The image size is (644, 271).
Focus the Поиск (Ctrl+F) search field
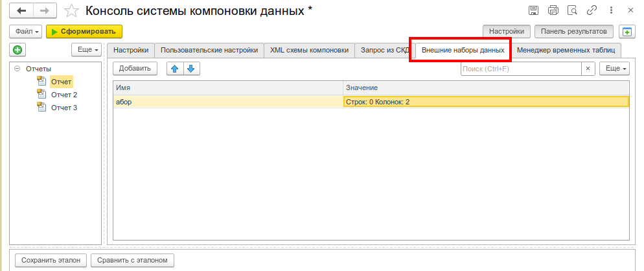point(521,69)
